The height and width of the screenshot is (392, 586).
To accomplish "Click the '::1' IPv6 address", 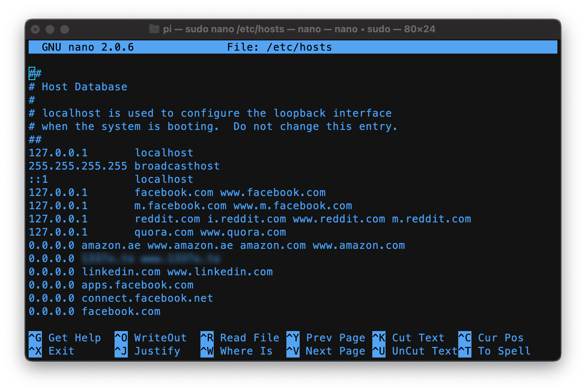I will pos(38,179).
